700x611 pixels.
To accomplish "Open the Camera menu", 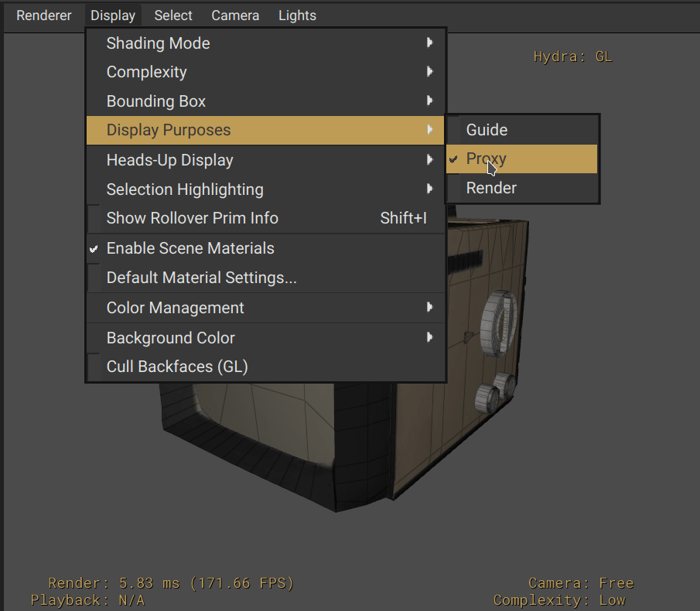I will click(x=235, y=15).
